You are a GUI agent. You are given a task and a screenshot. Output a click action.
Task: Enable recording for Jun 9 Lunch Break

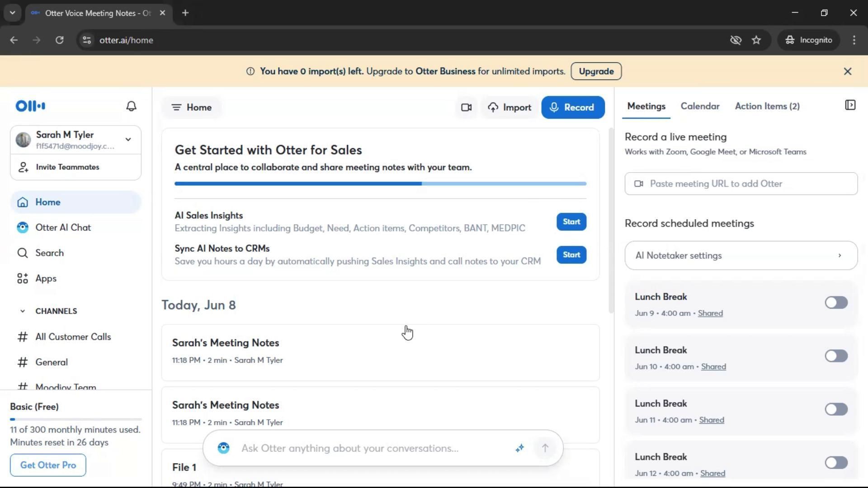click(835, 303)
